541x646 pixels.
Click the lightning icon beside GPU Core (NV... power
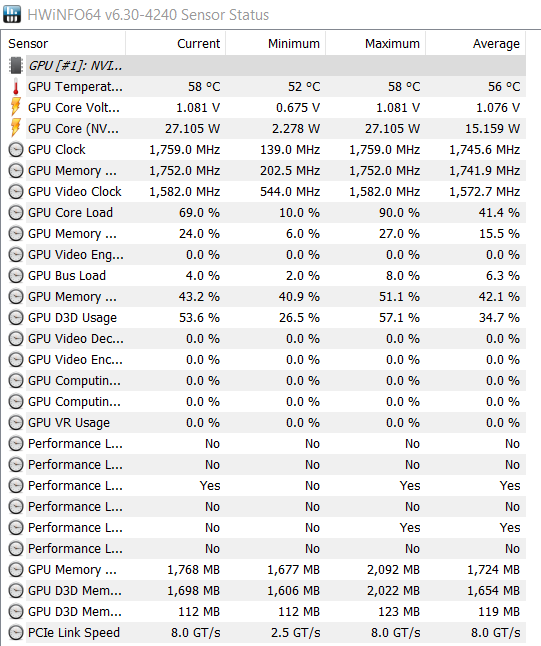pyautogui.click(x=16, y=129)
